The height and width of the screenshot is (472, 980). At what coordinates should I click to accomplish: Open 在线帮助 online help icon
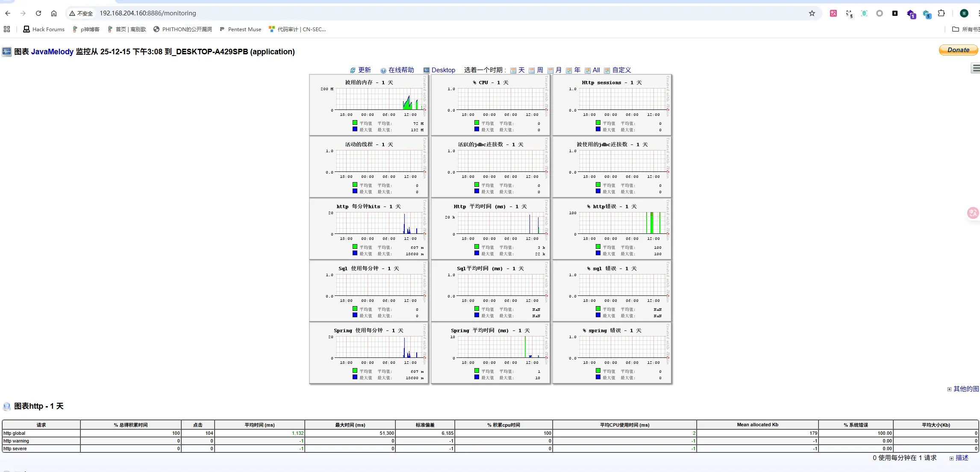click(383, 71)
